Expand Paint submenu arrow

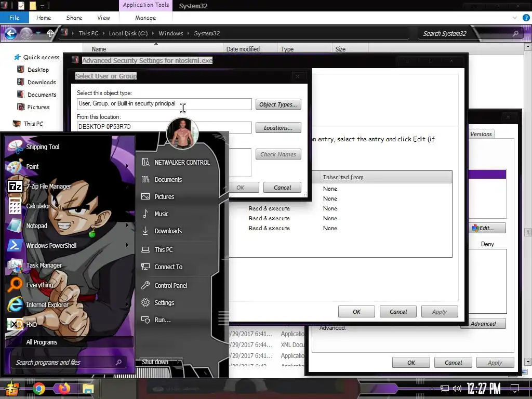(x=127, y=166)
